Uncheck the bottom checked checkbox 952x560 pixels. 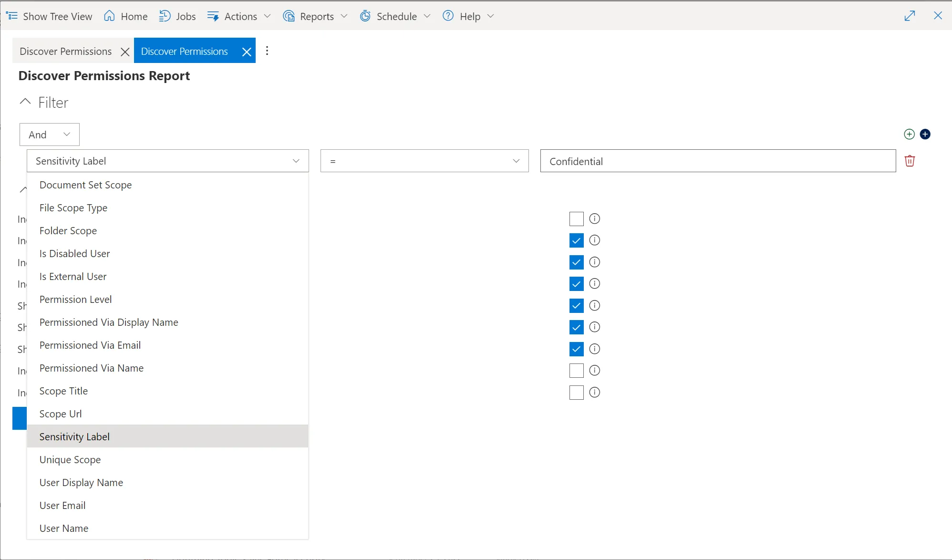576,349
